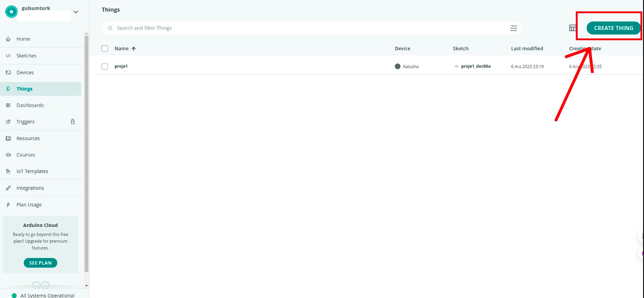Click the Devices board icon in sidebar
The height and width of the screenshot is (298, 644).
point(8,72)
